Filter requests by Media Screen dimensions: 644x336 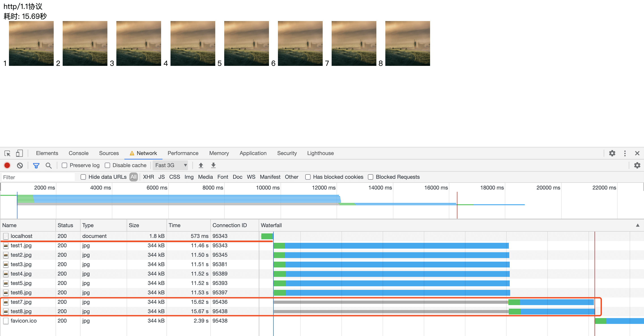(205, 177)
